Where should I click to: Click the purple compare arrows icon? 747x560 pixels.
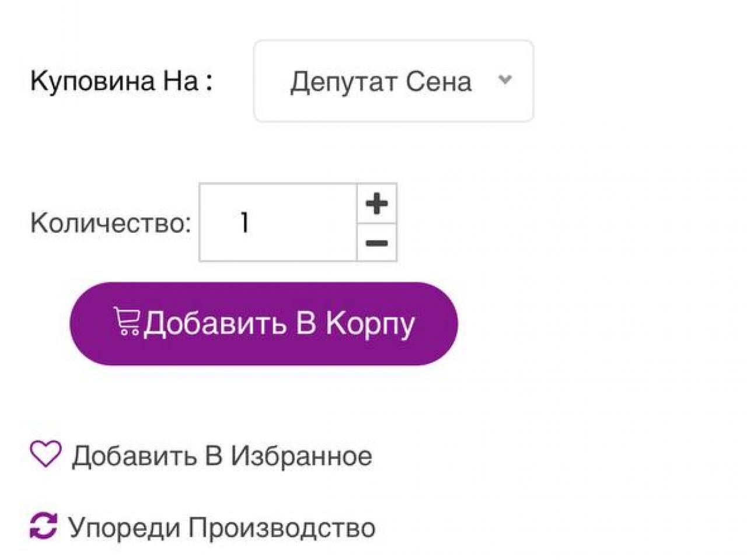(x=43, y=526)
